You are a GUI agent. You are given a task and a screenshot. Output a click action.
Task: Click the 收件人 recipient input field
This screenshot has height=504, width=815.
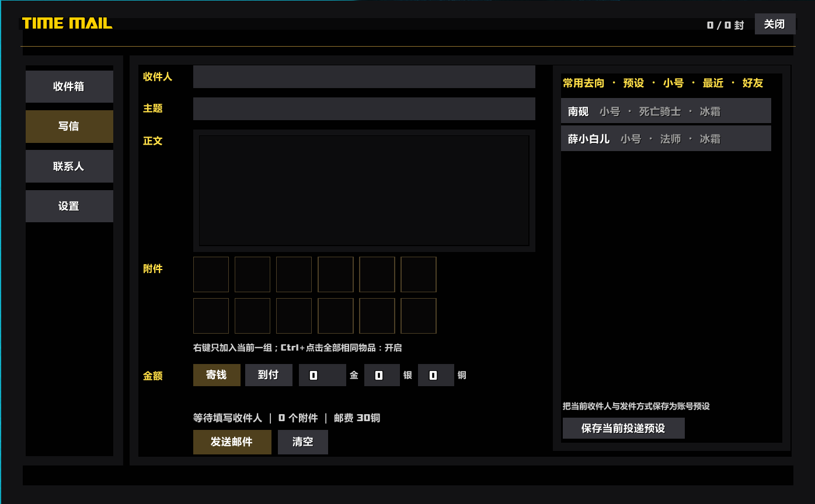click(x=364, y=77)
